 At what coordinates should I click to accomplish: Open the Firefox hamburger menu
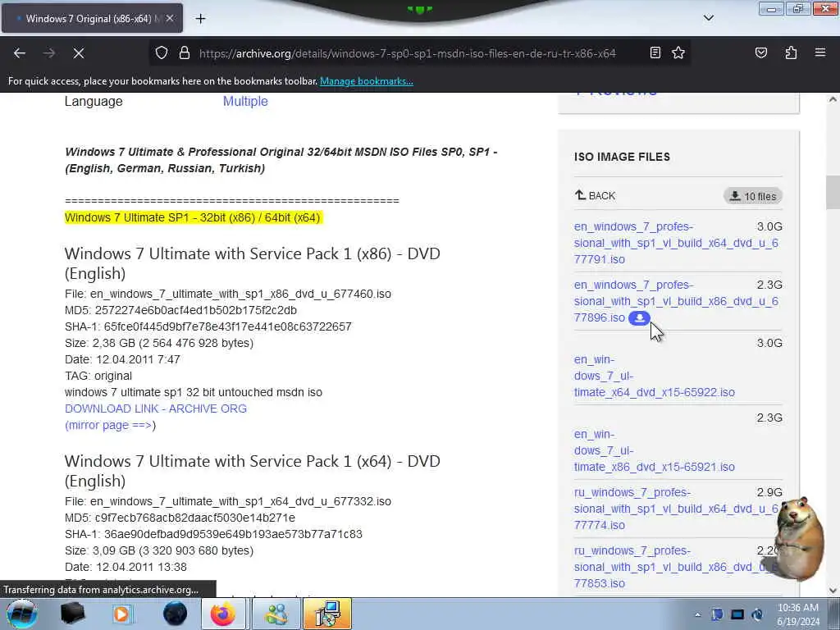coord(820,52)
